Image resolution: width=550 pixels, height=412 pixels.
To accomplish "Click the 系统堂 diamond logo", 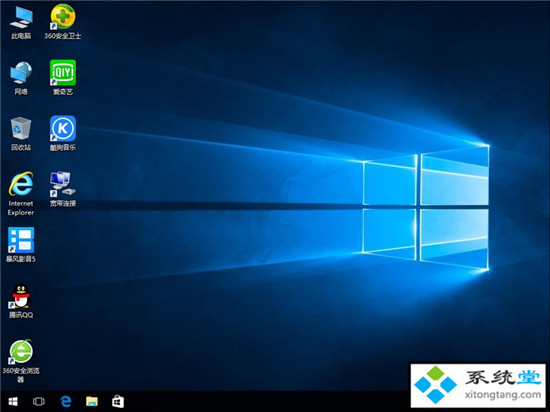I will pyautogui.click(x=435, y=385).
